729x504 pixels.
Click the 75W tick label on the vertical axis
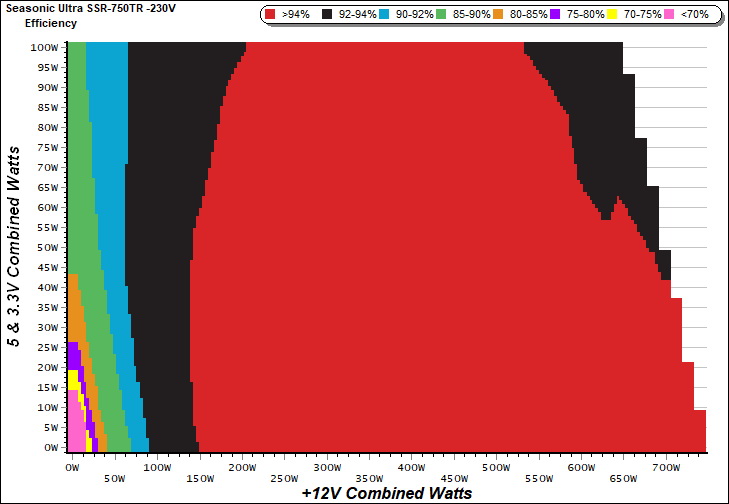pyautogui.click(x=46, y=147)
